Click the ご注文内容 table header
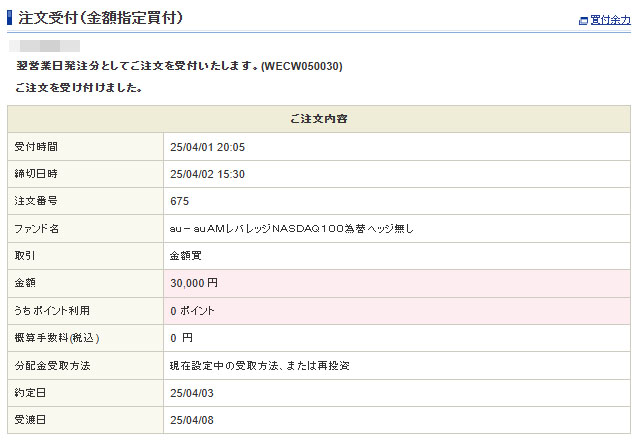638x441 pixels. pyautogui.click(x=319, y=119)
